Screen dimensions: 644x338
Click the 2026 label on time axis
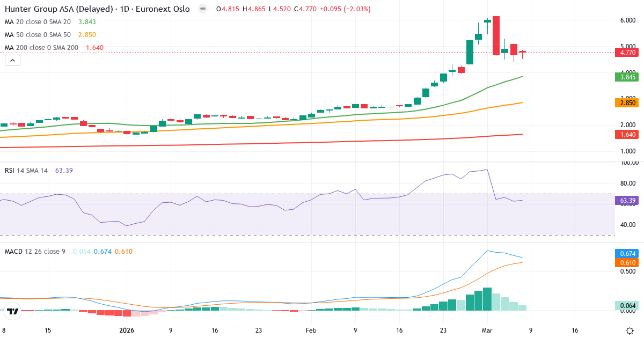click(x=127, y=330)
